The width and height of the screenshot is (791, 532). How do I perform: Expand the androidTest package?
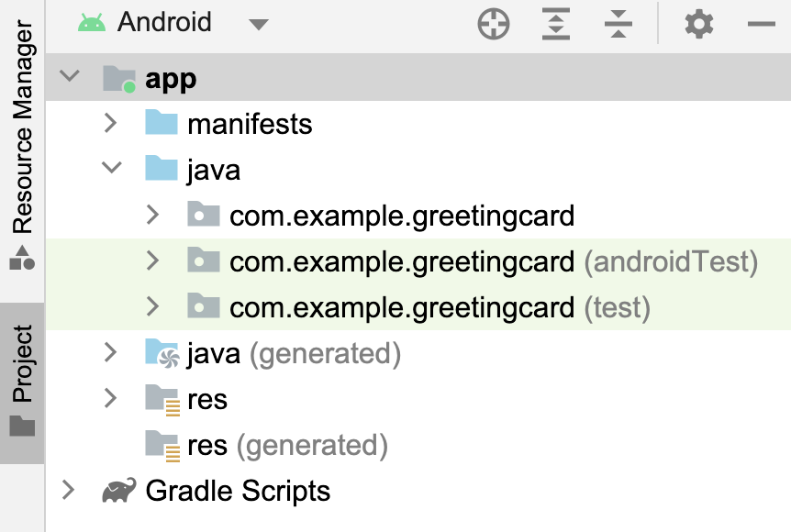[x=153, y=261]
